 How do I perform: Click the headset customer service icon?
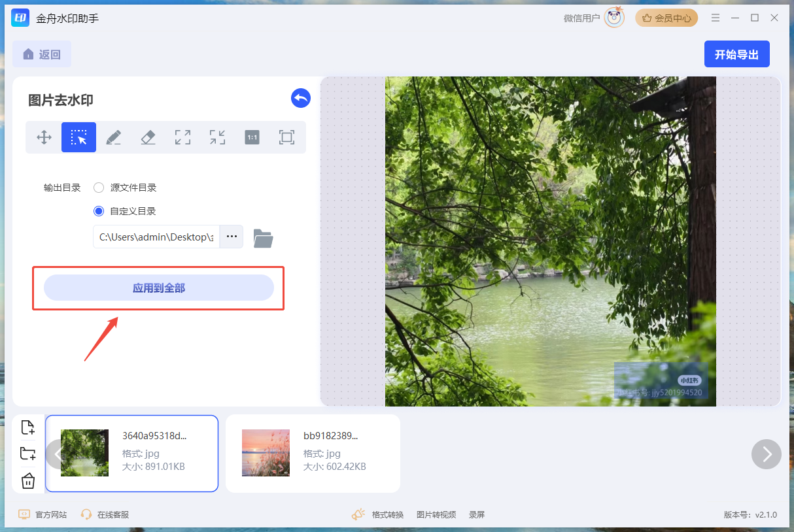click(x=86, y=514)
